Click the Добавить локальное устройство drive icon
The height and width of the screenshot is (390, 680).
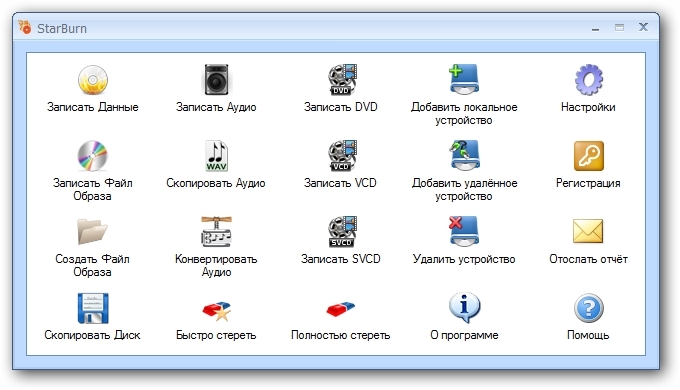tap(464, 79)
